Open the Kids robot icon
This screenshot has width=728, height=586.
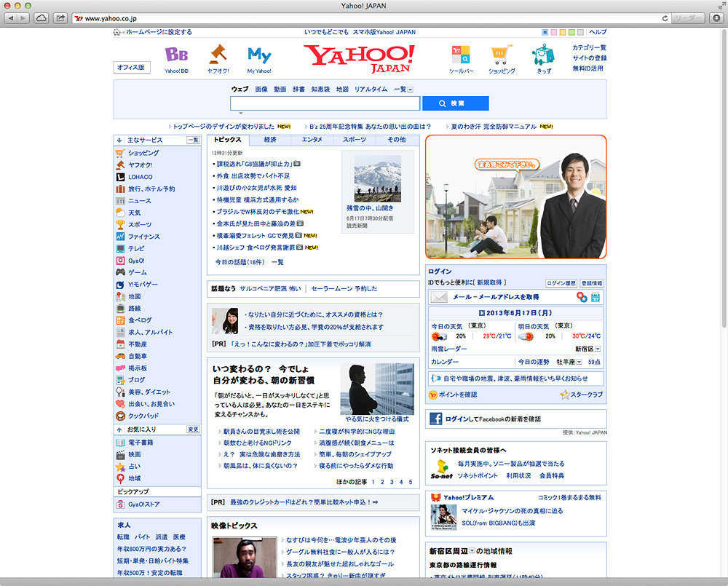pos(543,55)
